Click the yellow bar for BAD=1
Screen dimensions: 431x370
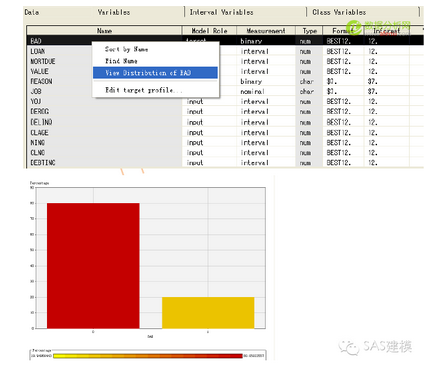[x=208, y=313]
